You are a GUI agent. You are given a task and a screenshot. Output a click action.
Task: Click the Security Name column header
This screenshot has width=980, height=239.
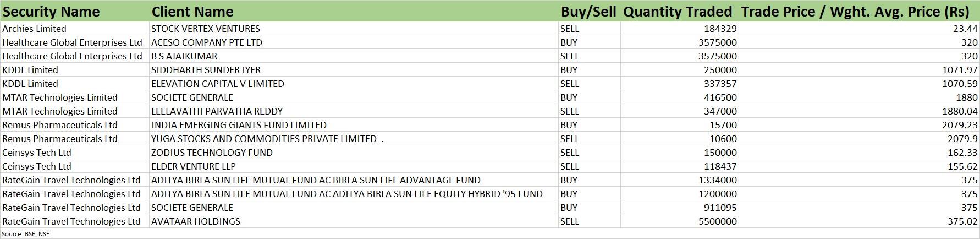tap(52, 12)
